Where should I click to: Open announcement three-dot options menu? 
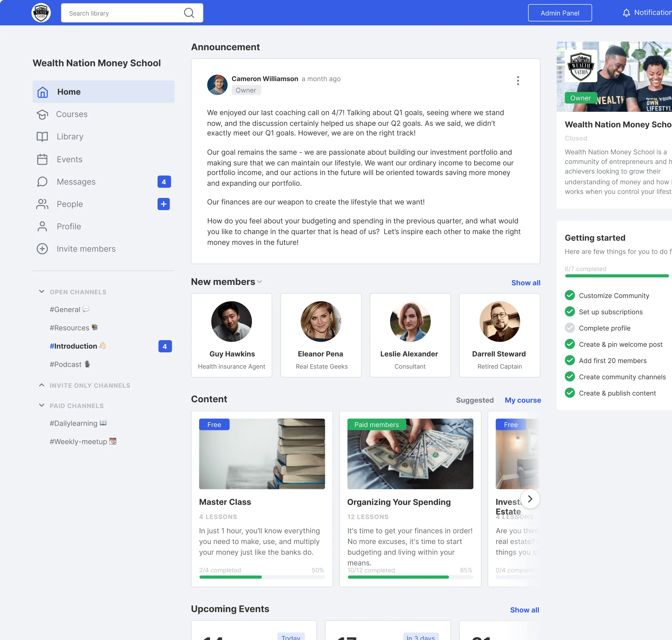point(518,81)
